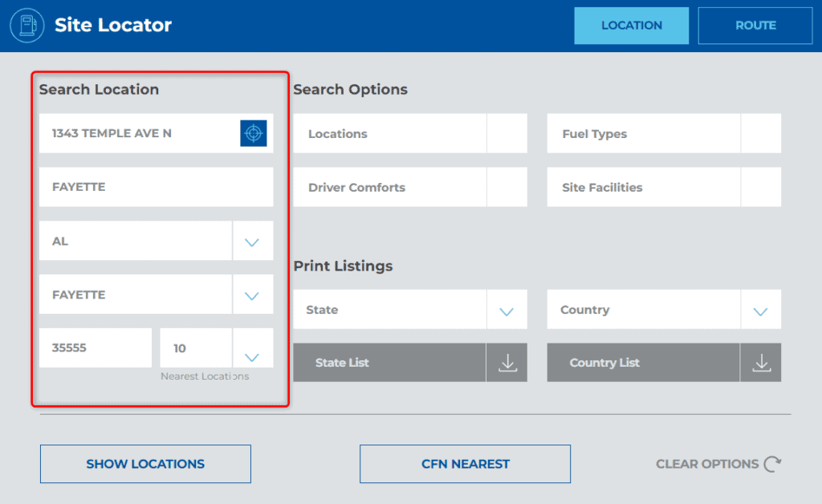
Task: Click the Search Location heading
Action: click(99, 90)
